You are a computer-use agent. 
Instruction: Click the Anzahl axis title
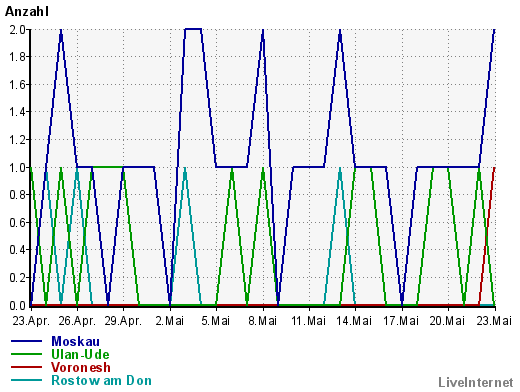[x=27, y=12]
